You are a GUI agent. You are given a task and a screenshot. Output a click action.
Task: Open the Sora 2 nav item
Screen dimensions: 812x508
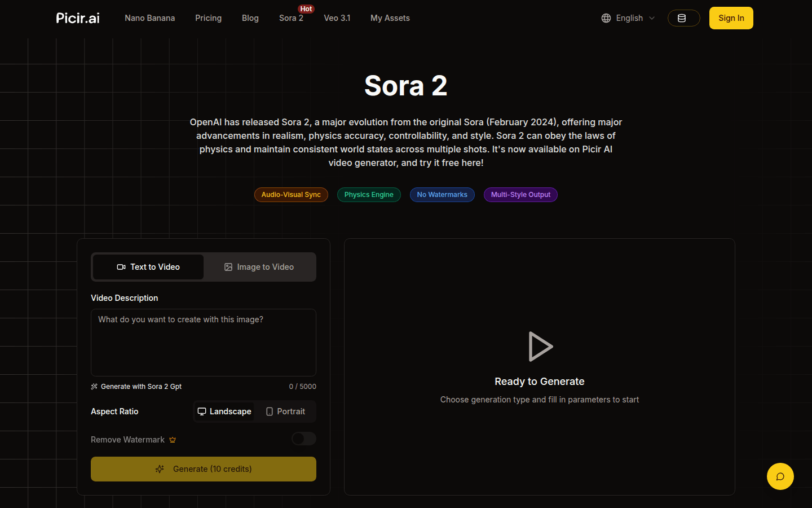click(291, 18)
